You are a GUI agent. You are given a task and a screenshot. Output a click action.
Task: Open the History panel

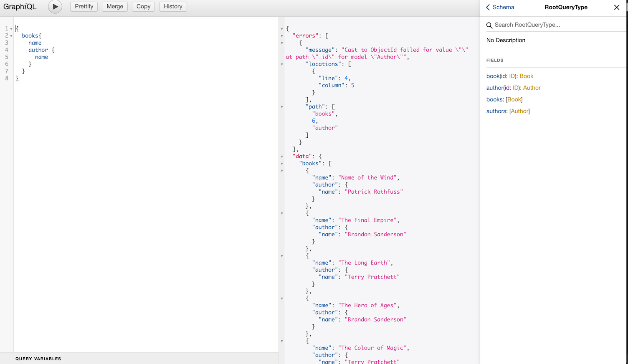click(173, 7)
